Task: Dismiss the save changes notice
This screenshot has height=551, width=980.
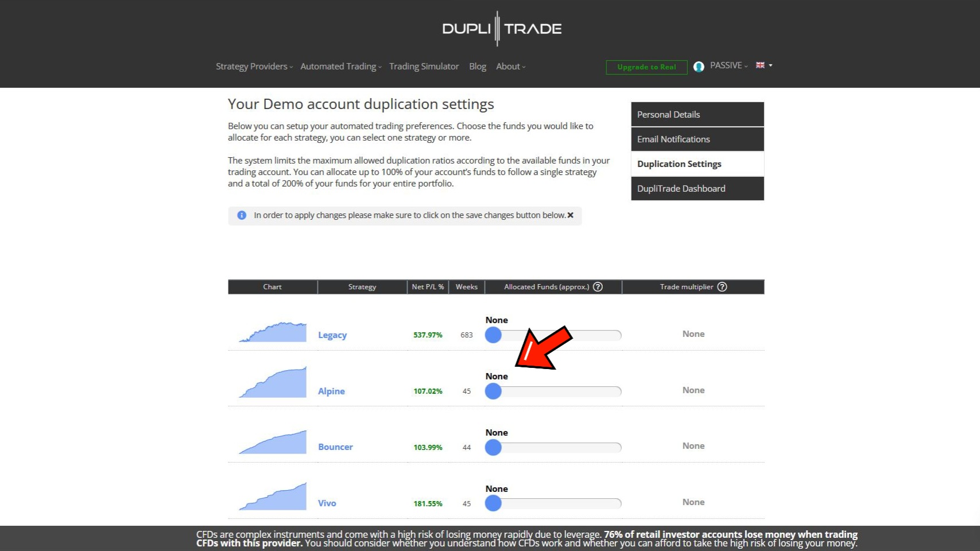Action: point(570,215)
